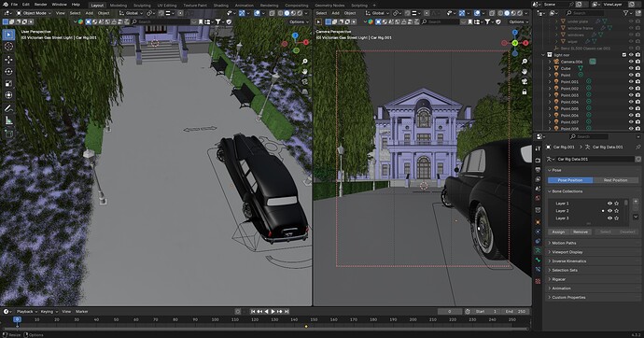Select the Cursor tool
Screen dimensions: 644x338
(x=8, y=47)
